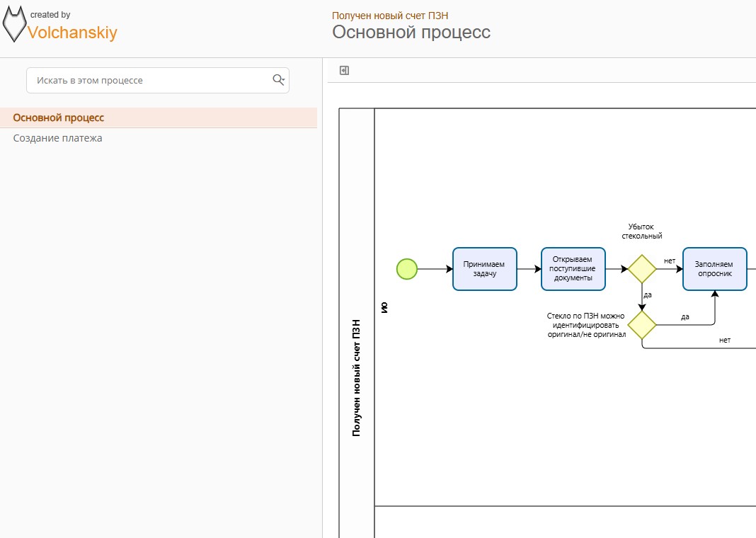
Task: Collapse the sidebar with the panel toggle icon
Action: click(344, 70)
